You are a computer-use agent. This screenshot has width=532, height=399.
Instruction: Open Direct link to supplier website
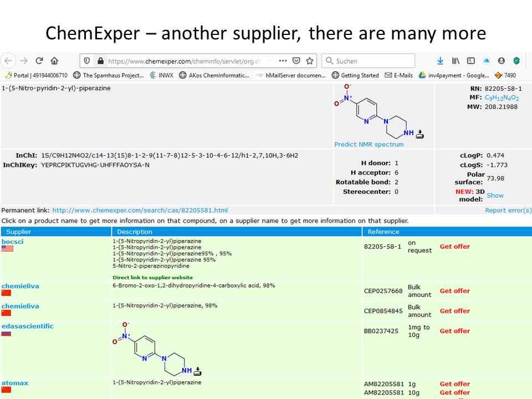coord(153,278)
